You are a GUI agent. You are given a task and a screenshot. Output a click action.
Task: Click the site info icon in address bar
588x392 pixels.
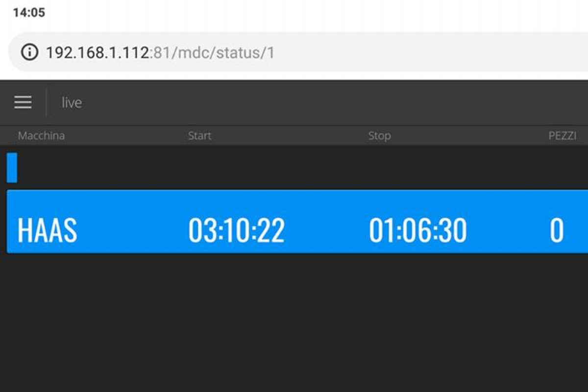point(29,52)
